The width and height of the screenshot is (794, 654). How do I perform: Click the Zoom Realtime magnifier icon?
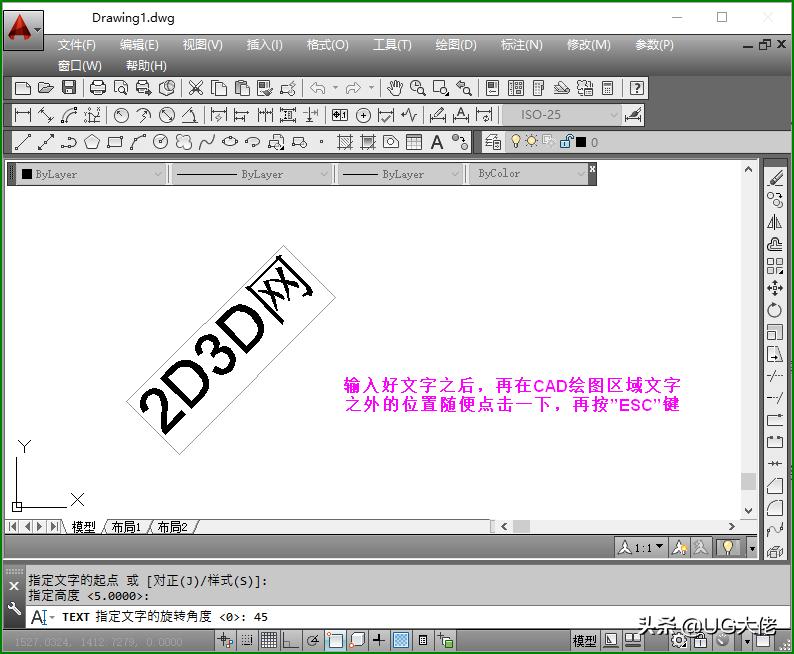click(x=417, y=88)
